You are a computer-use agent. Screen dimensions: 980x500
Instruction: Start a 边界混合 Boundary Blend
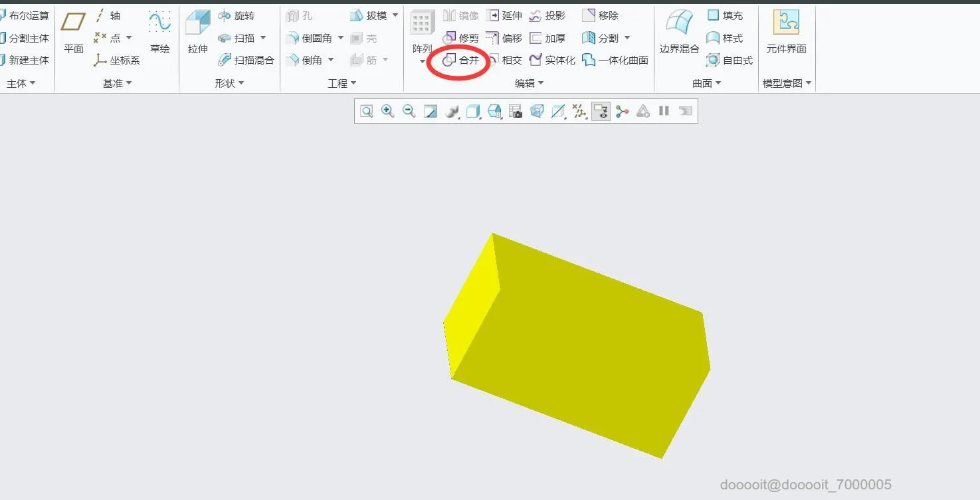click(x=679, y=31)
